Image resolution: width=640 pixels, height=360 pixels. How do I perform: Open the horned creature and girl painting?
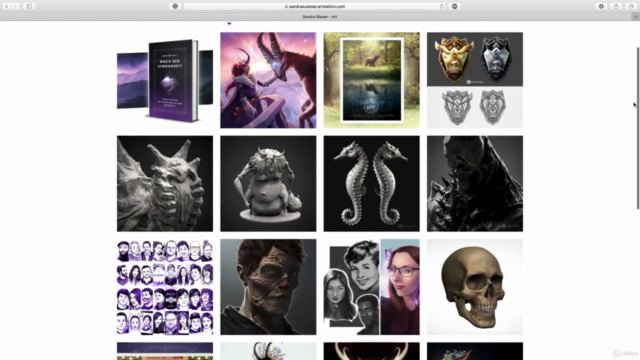pos(268,80)
